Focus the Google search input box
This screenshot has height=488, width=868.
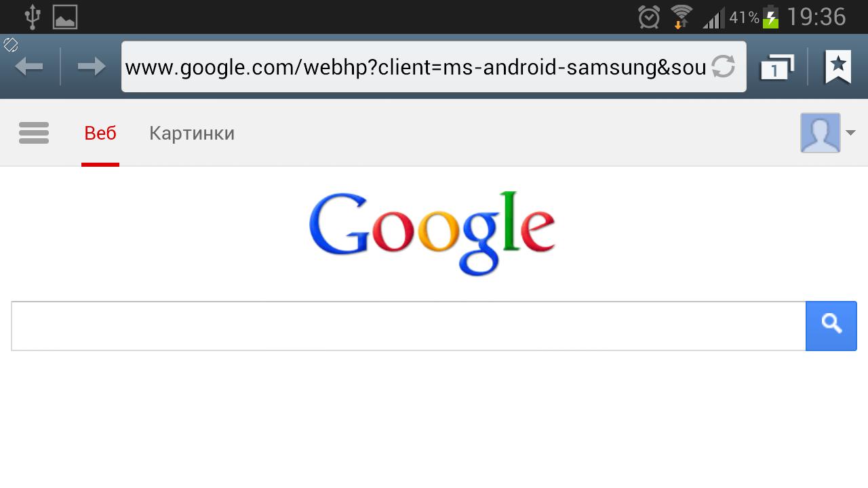click(408, 326)
